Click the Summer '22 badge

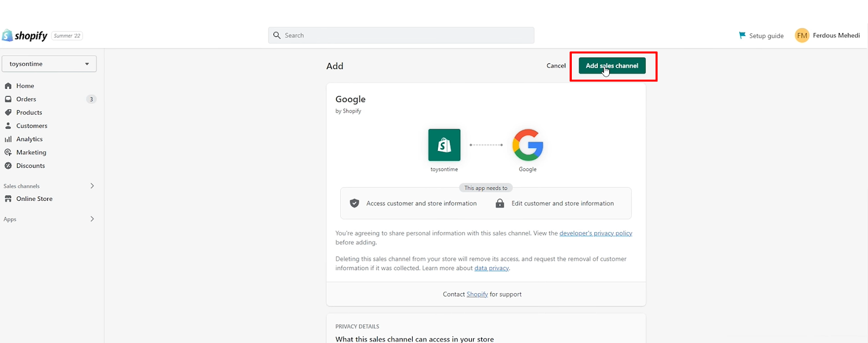point(67,36)
